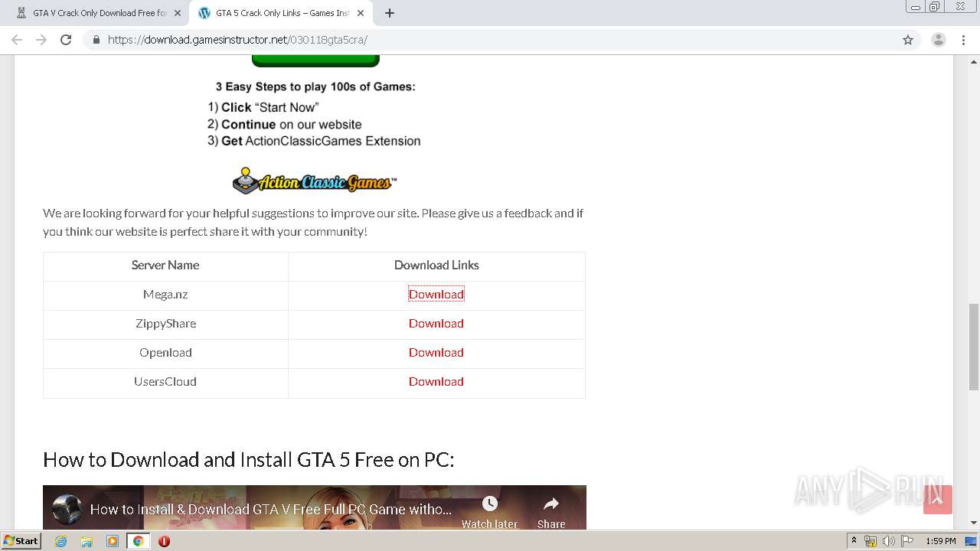Open a new browser tab
The height and width of the screenshot is (551, 980).
point(390,13)
